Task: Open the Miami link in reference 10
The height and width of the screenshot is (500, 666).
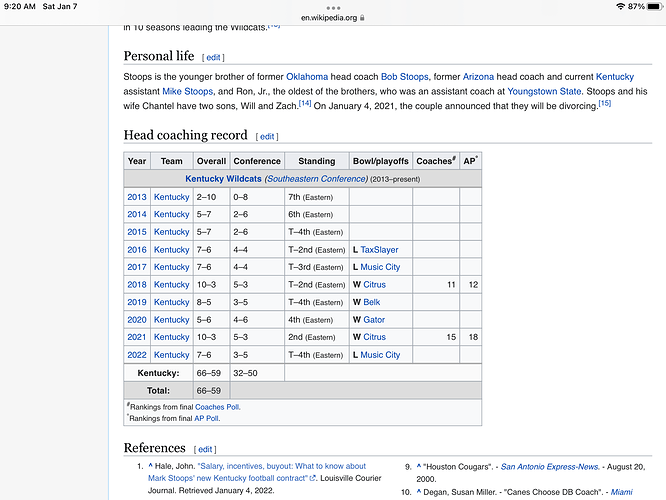Action: click(x=621, y=492)
